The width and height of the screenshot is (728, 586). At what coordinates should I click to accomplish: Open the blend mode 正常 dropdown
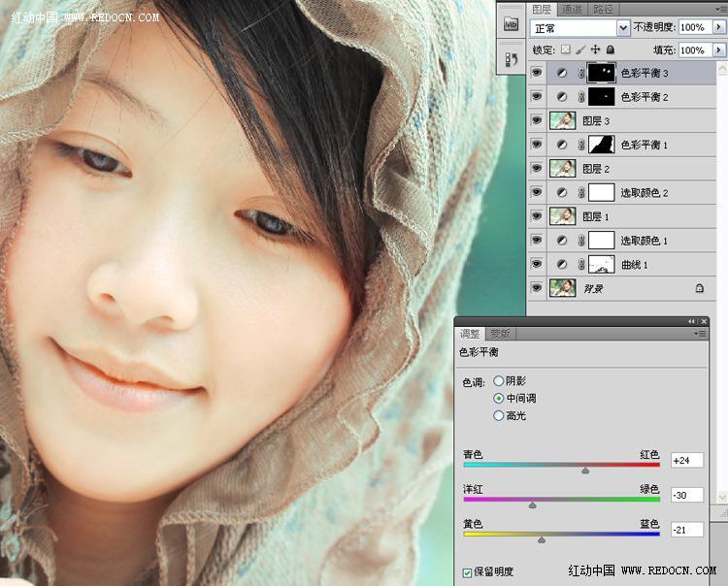click(623, 28)
